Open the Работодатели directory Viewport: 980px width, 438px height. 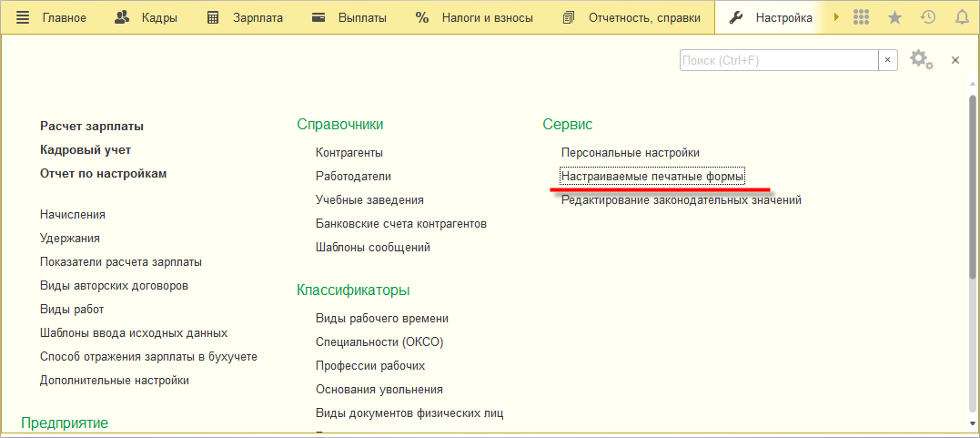click(x=354, y=177)
